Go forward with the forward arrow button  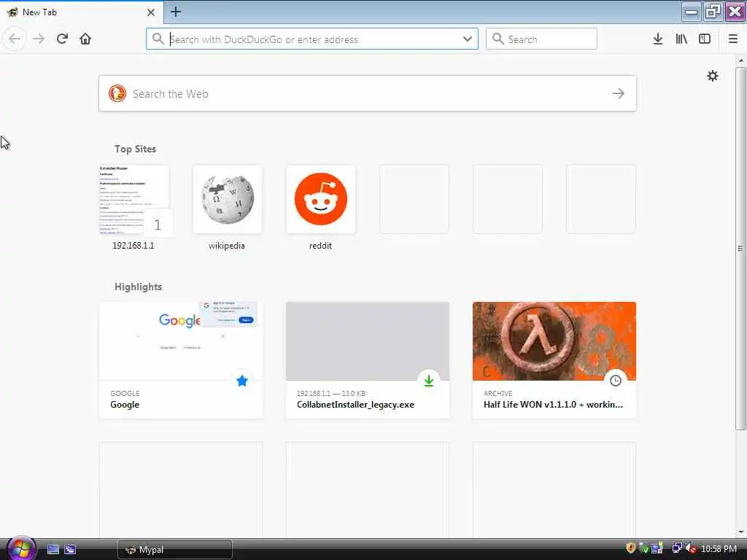[x=39, y=39]
